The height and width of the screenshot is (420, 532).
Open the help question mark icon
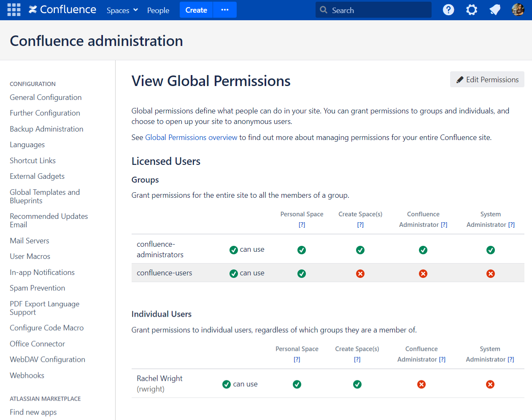coord(448,10)
